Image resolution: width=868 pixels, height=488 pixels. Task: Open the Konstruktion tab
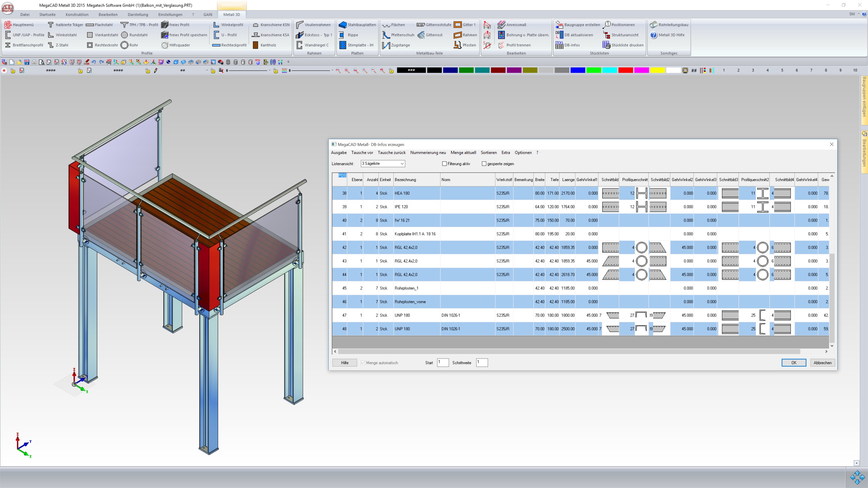[77, 14]
